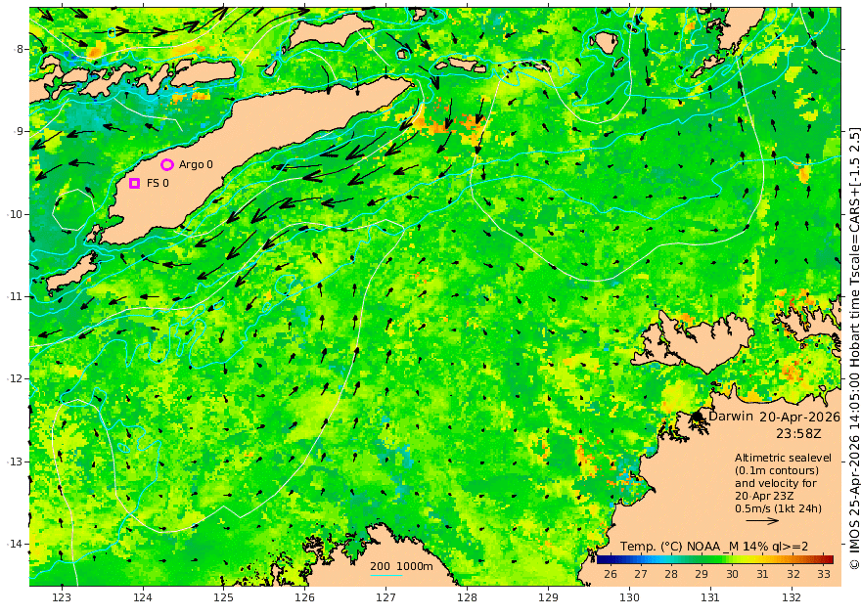Click longitude axis label 123
The image size is (861, 616).
[62, 597]
